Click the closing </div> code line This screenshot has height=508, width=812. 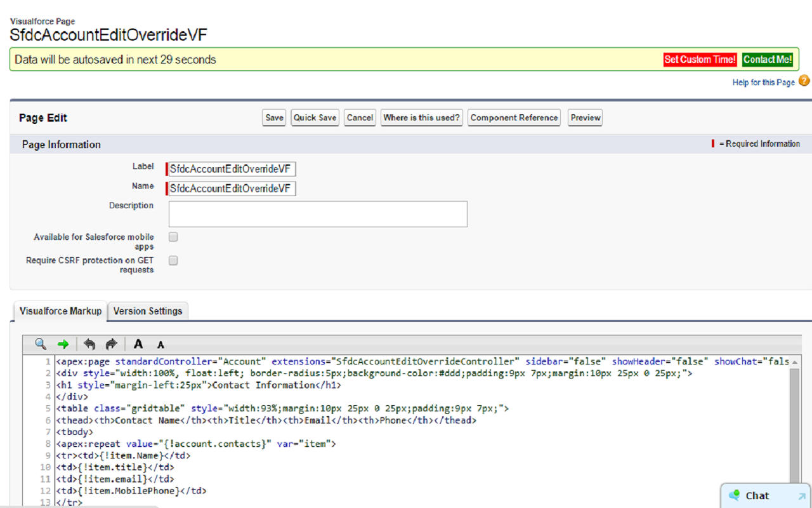click(x=72, y=397)
